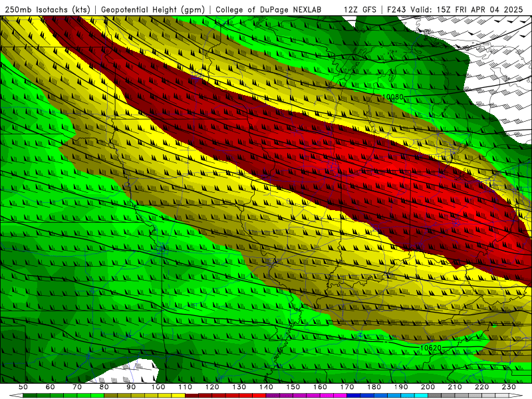Viewport: 532px width, 399px height.
Task: Click the '150' value on the color scale
Action: tap(293, 387)
